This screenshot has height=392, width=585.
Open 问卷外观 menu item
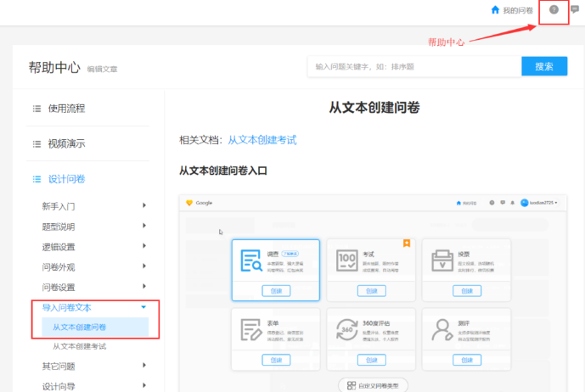[x=59, y=267]
